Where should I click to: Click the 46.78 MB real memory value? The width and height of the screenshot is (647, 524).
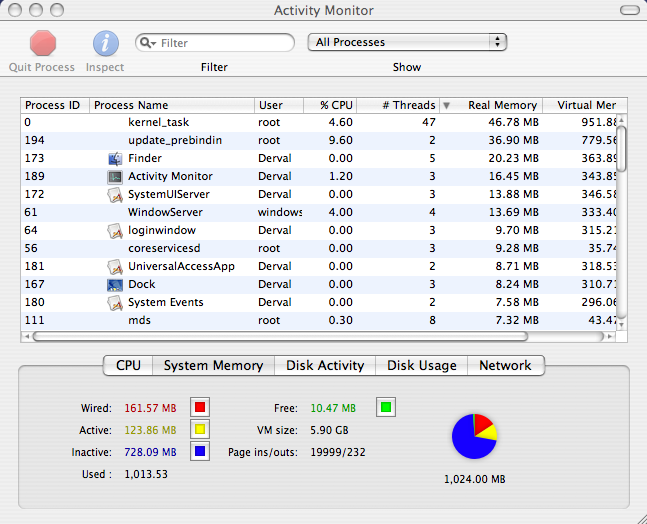coord(513,123)
